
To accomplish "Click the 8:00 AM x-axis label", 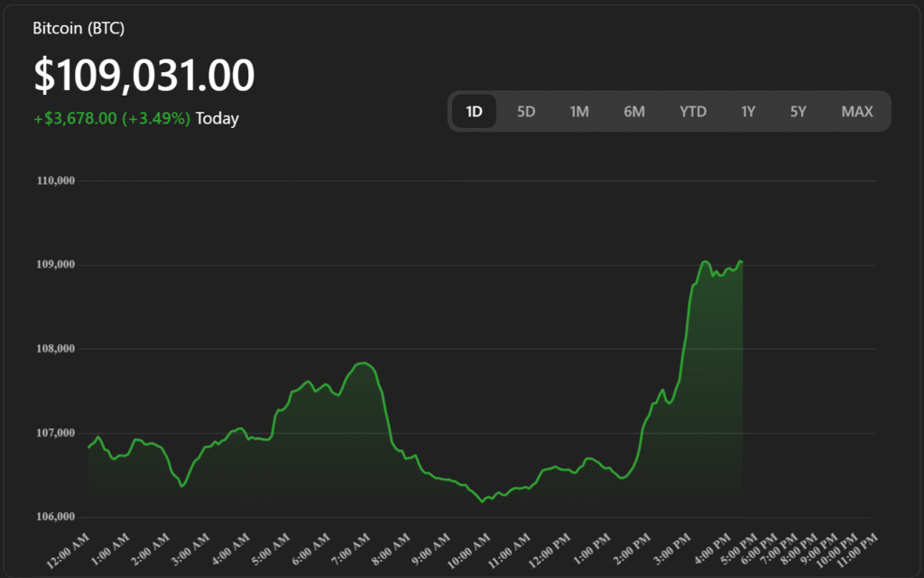I will pos(391,549).
